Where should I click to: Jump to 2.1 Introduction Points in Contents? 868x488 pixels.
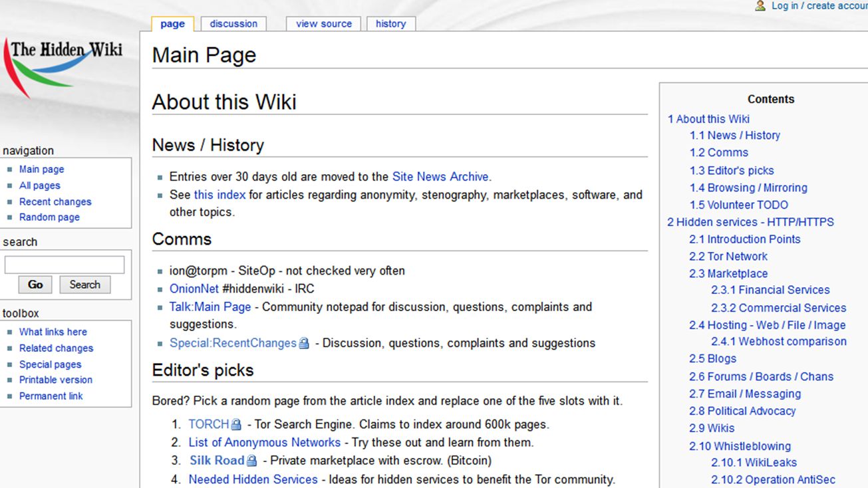745,239
